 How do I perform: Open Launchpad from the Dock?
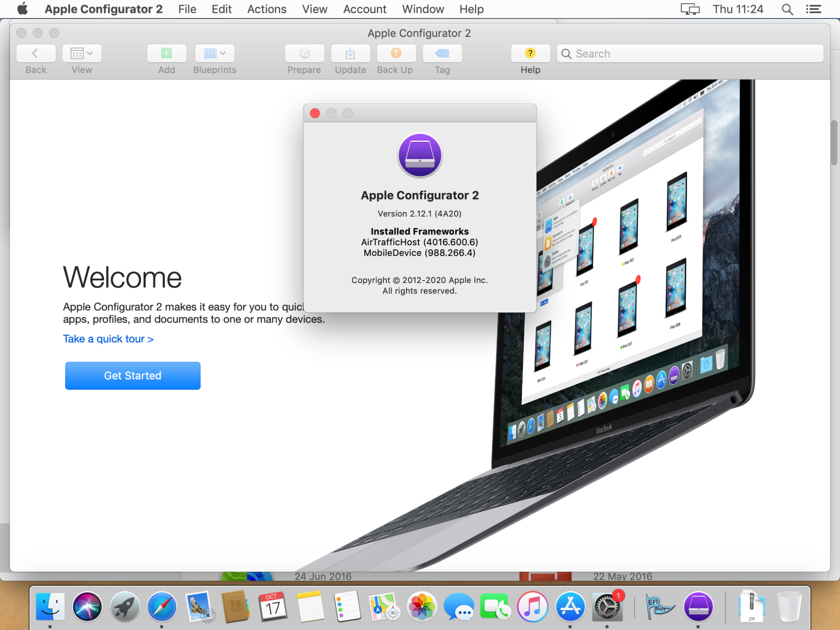click(125, 606)
